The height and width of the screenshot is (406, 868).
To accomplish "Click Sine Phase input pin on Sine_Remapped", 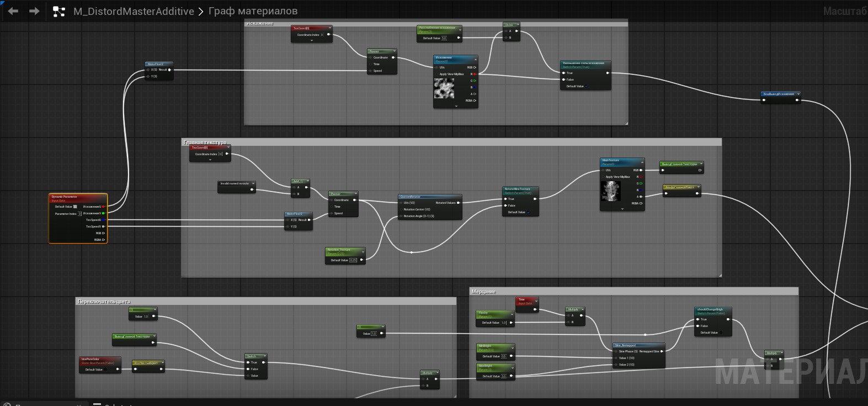I will [615, 351].
